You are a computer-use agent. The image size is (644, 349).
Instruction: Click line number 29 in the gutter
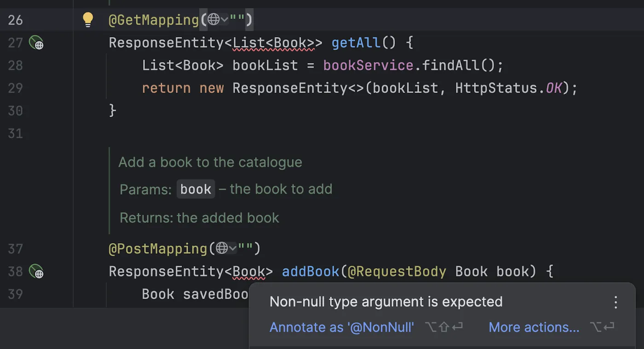tap(15, 88)
